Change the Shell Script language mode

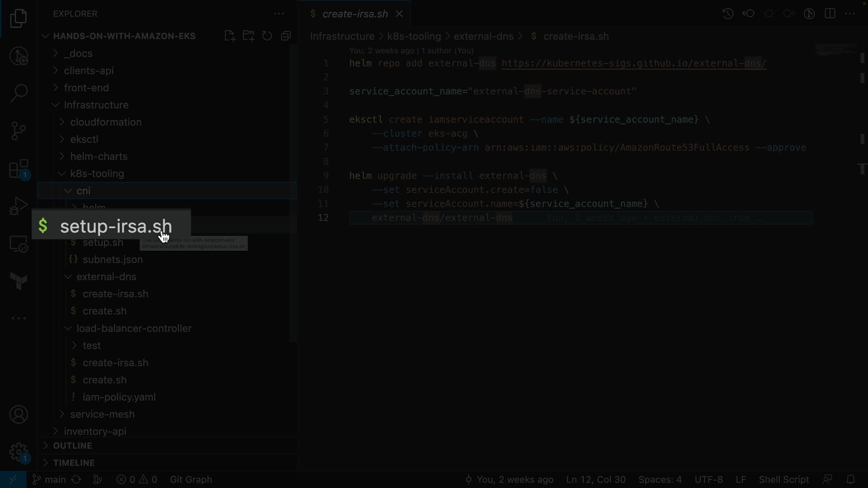coord(783,479)
